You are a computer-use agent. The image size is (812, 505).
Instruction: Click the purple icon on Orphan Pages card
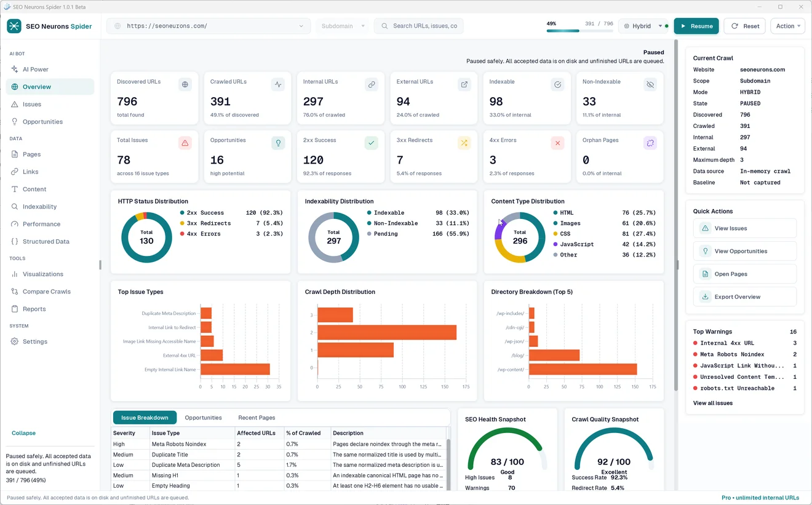(650, 143)
